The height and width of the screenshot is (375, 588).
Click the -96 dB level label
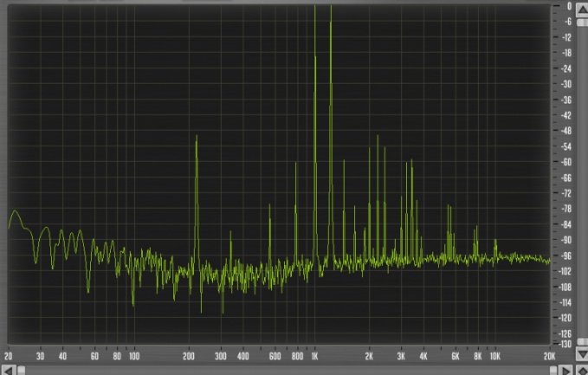[x=567, y=255]
